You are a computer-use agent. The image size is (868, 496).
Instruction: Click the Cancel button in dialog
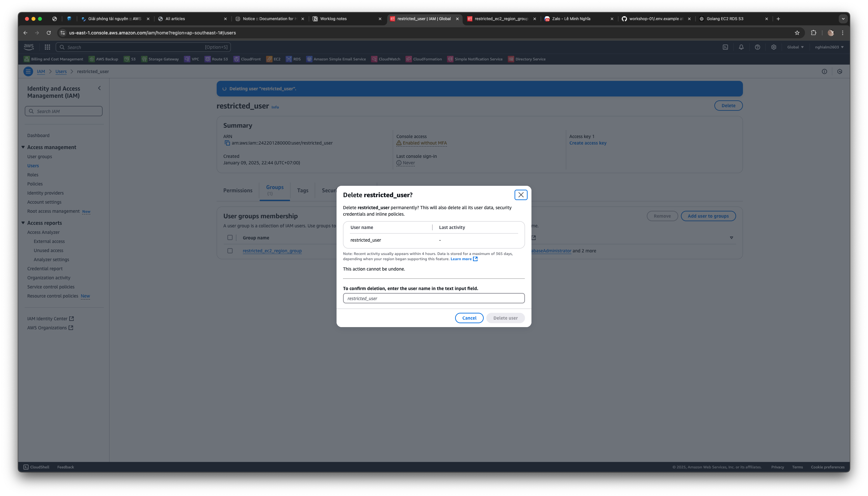pos(469,318)
